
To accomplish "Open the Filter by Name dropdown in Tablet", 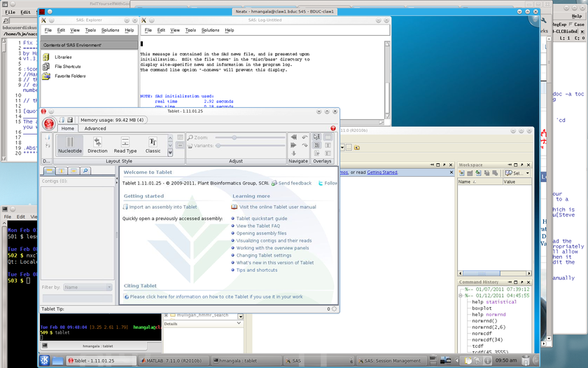I will point(109,287).
